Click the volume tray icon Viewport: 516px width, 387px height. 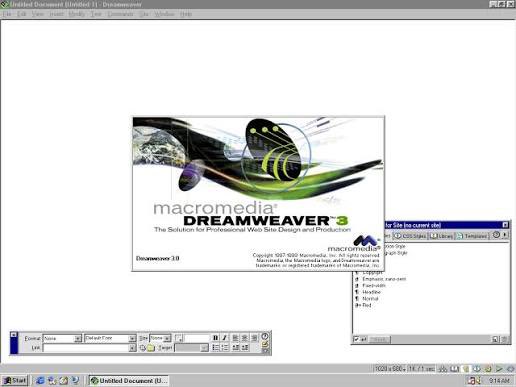click(478, 380)
